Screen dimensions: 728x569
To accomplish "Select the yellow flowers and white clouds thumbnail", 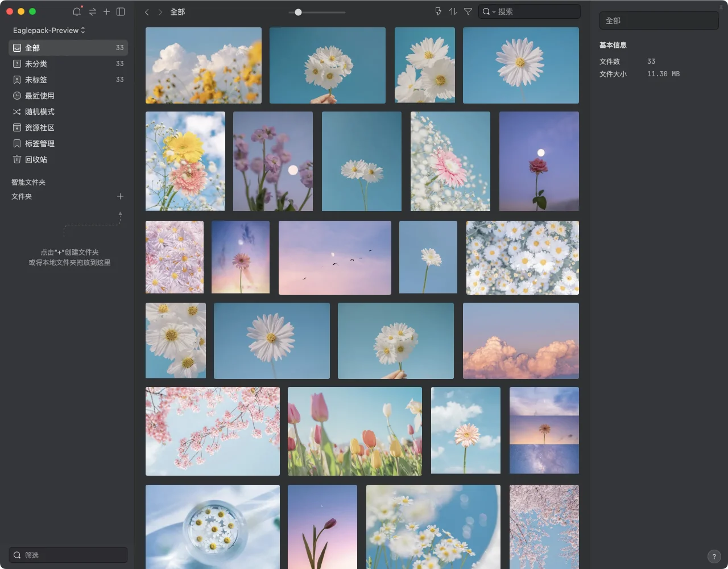I will click(x=204, y=65).
